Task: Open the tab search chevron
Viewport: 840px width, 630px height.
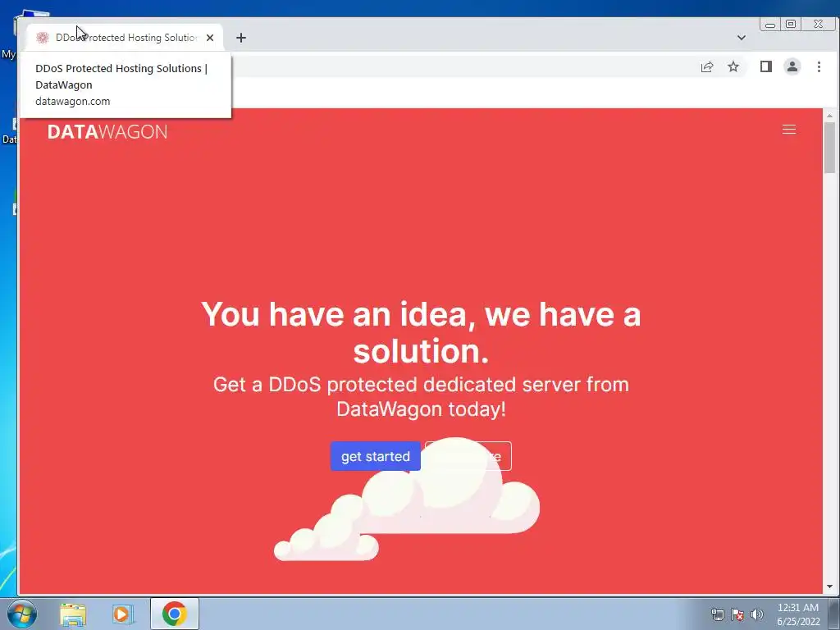Action: (742, 38)
